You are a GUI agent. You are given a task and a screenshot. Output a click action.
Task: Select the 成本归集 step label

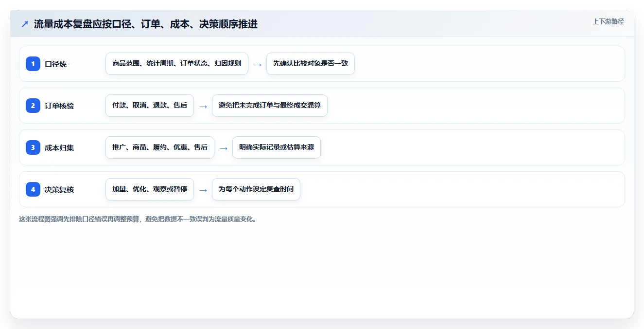(59, 147)
